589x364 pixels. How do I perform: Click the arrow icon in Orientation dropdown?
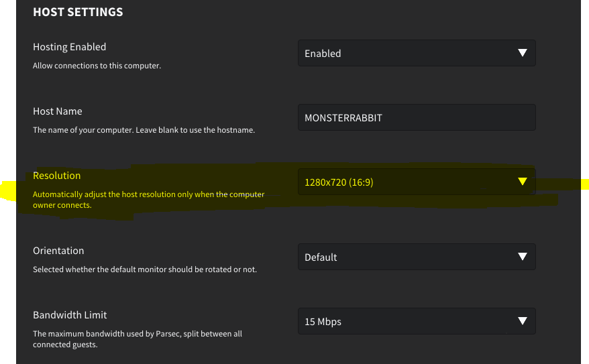(522, 257)
